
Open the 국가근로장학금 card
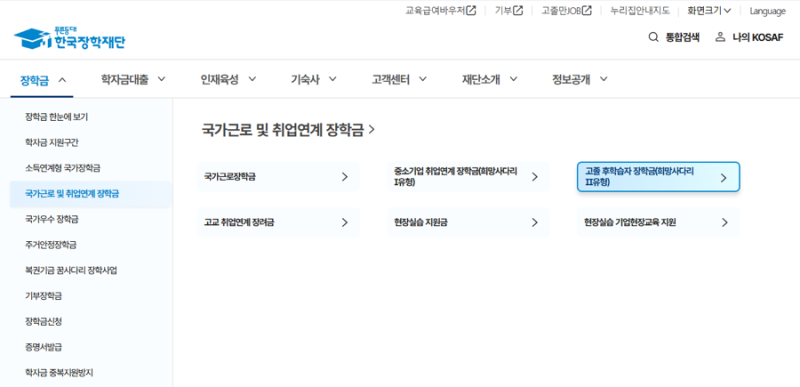coord(278,177)
